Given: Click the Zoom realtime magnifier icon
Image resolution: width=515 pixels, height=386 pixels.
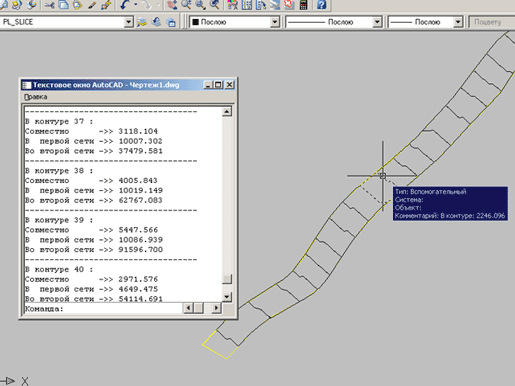Looking at the screenshot, I should [186, 5].
